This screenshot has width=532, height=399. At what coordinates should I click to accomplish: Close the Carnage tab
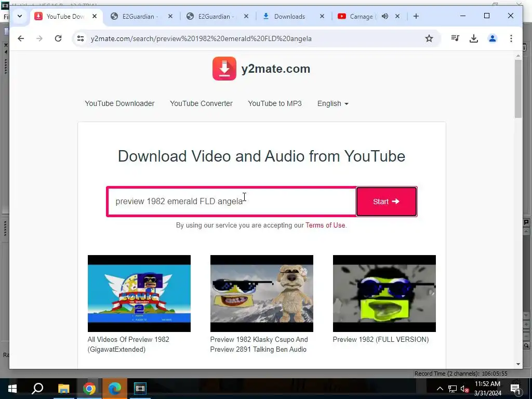[397, 16]
